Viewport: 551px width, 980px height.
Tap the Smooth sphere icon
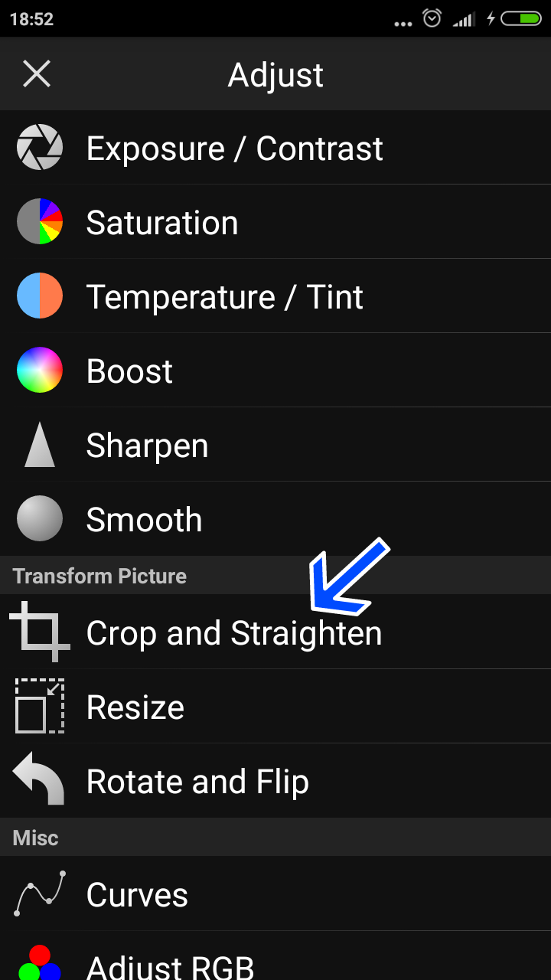[39, 519]
